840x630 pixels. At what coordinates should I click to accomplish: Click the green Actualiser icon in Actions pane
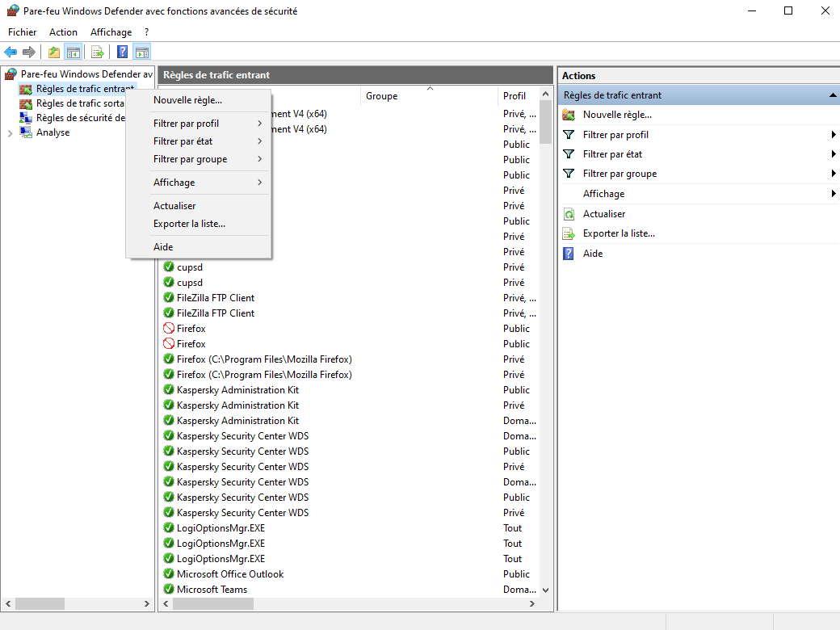[x=569, y=214]
